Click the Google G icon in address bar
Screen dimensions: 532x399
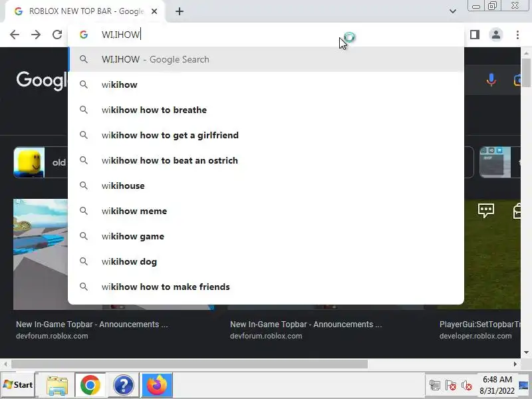tap(84, 35)
